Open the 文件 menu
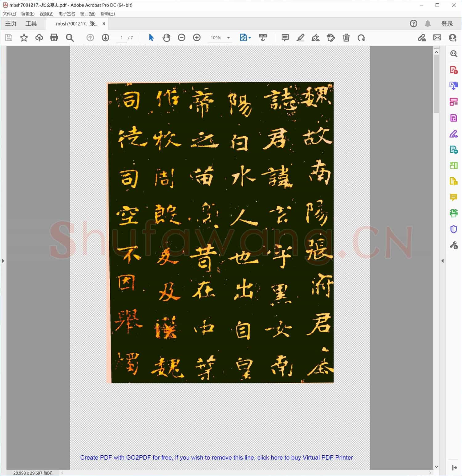The width and height of the screenshot is (462, 476). 9,14
